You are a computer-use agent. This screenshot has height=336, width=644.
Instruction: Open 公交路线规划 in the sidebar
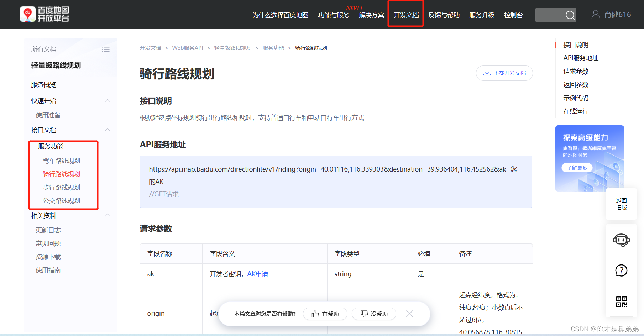coord(61,200)
